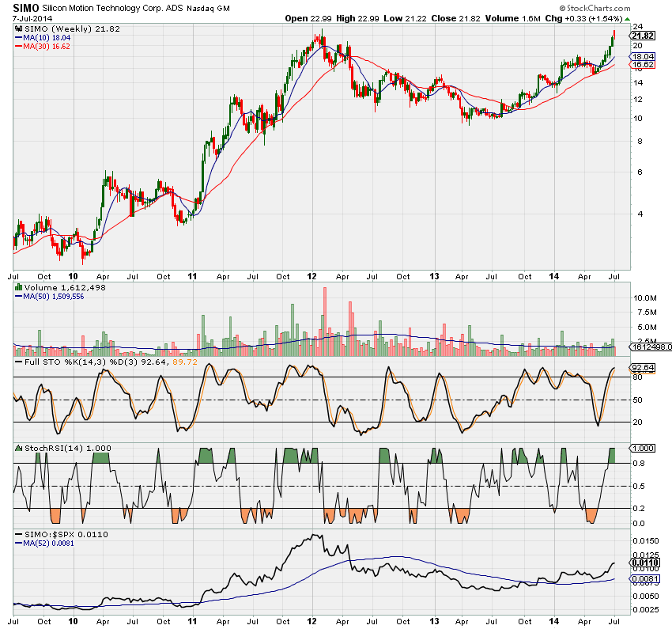Select the StochRSI(14) 1.000 legend label

click(x=68, y=448)
